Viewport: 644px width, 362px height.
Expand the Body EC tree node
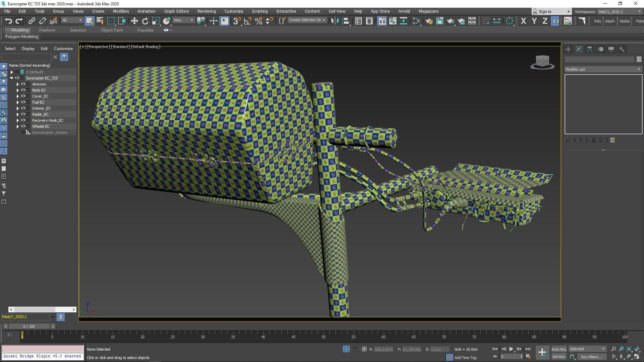(17, 90)
